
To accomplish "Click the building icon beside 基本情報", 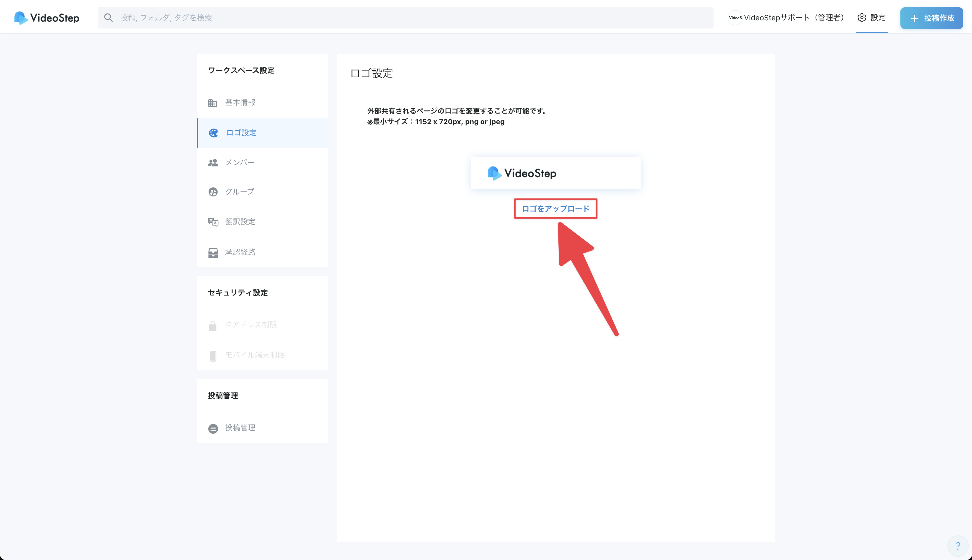I will 212,103.
